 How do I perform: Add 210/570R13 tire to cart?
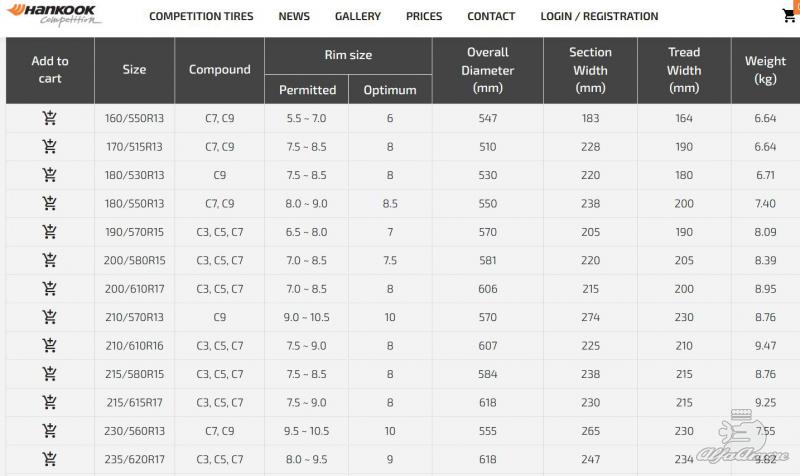coord(49,317)
